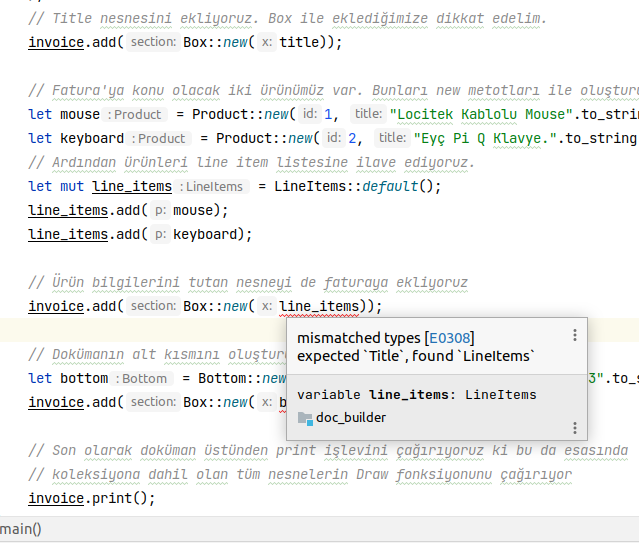Image resolution: width=639 pixels, height=543 pixels.
Task: Open the kebab menu in the documentation popup footer
Action: pos(574,428)
